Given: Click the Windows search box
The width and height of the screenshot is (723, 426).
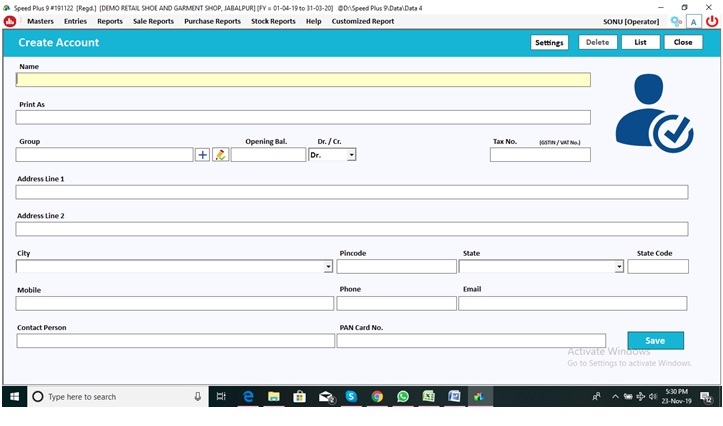Looking at the screenshot, I should pyautogui.click(x=118, y=396).
